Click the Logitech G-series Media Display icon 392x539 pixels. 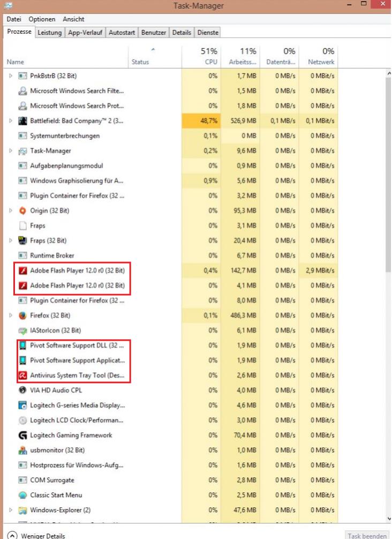pos(22,405)
